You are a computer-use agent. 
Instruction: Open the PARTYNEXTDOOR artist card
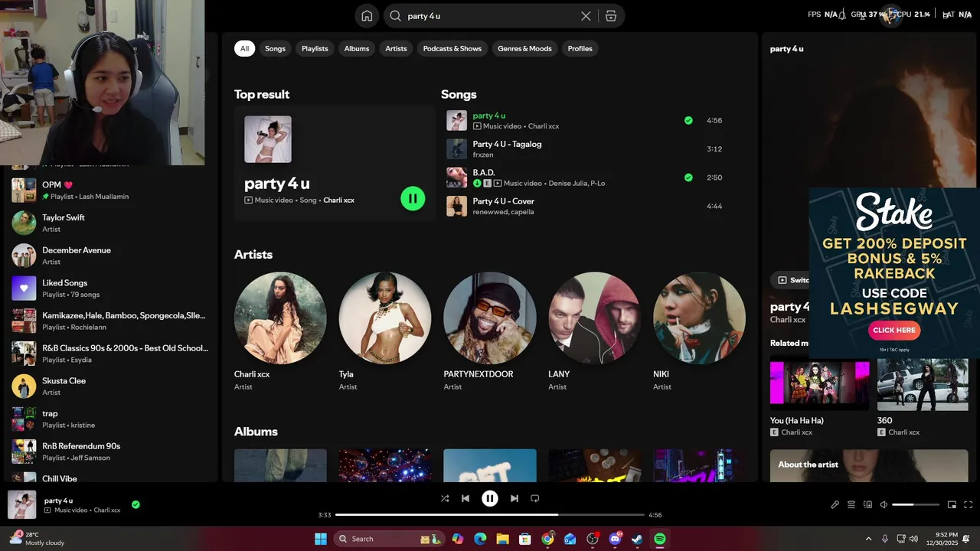pyautogui.click(x=489, y=331)
